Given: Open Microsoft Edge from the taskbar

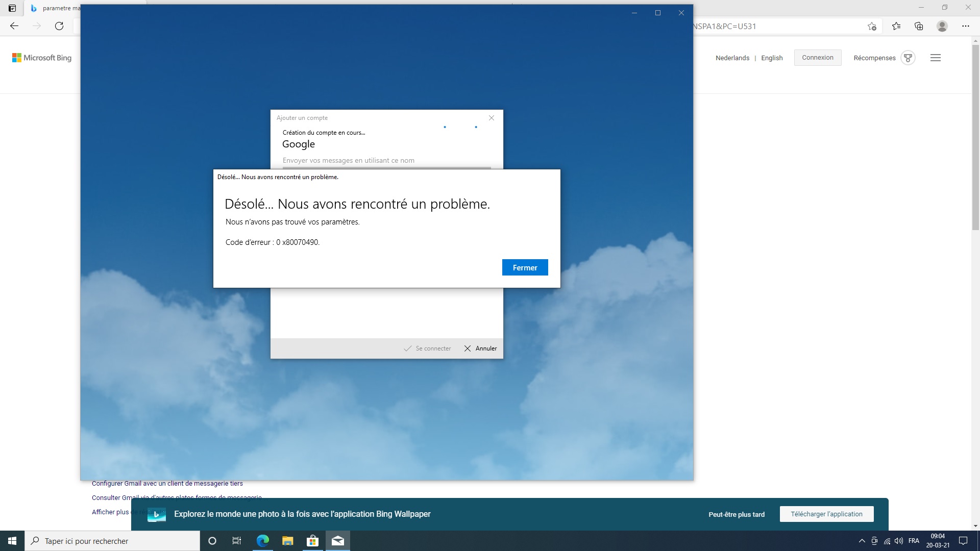Looking at the screenshot, I should [262, 541].
